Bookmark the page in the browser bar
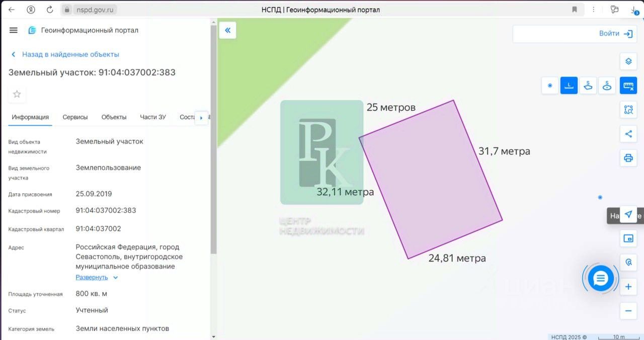The image size is (644, 340). click(x=575, y=10)
